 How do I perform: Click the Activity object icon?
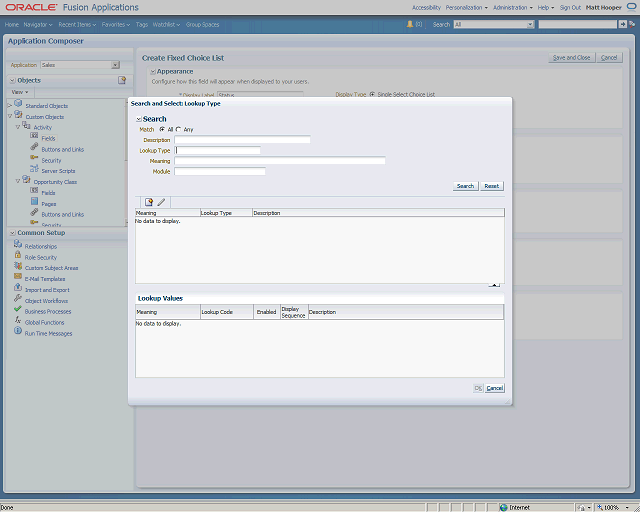[26, 125]
